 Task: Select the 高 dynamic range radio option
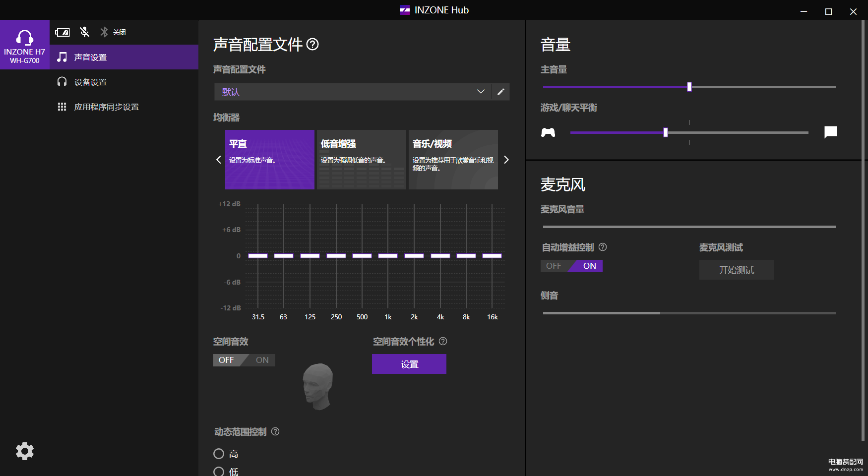[x=219, y=454]
